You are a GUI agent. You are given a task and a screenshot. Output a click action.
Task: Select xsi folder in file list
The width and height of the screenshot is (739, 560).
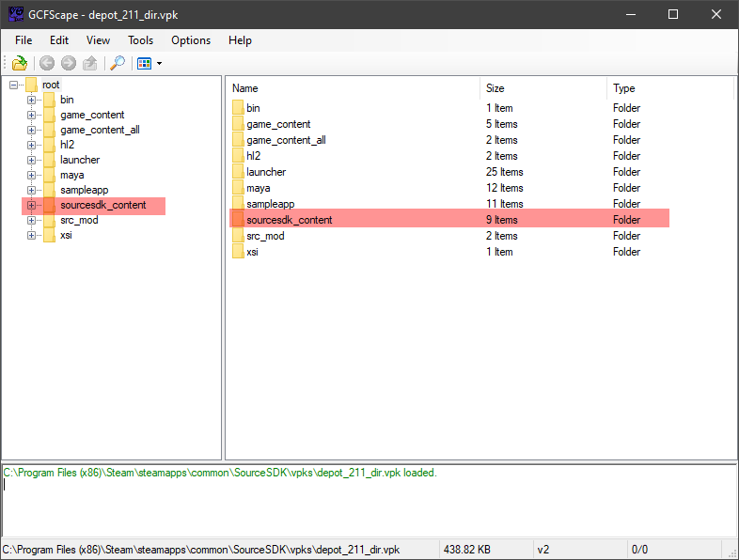[x=252, y=253]
